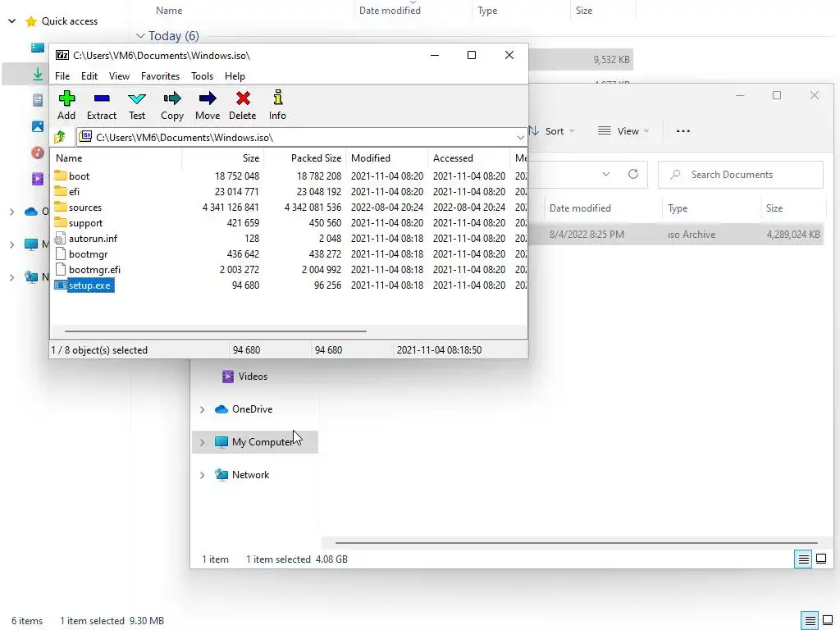Expand address history dropdown in Documents window
This screenshot has width=840, height=630.
tap(606, 174)
